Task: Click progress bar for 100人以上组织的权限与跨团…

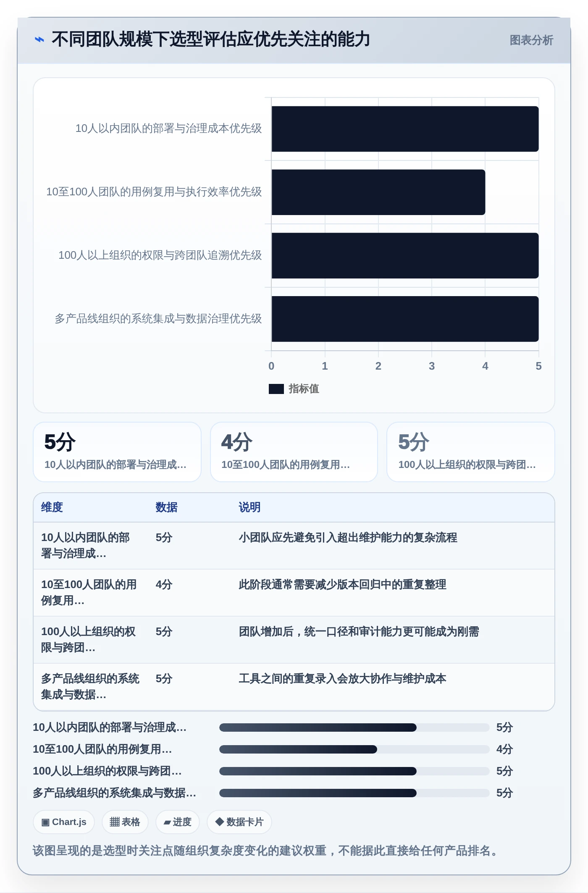Action: (354, 771)
